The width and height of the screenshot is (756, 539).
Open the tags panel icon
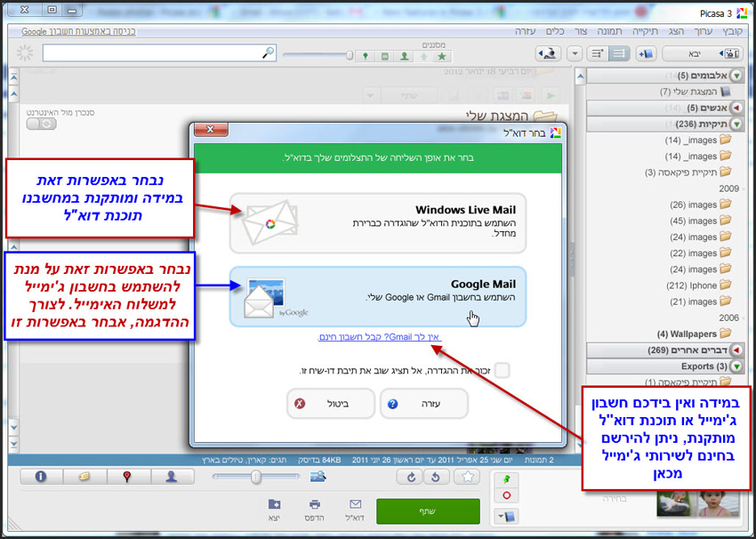pos(84,477)
